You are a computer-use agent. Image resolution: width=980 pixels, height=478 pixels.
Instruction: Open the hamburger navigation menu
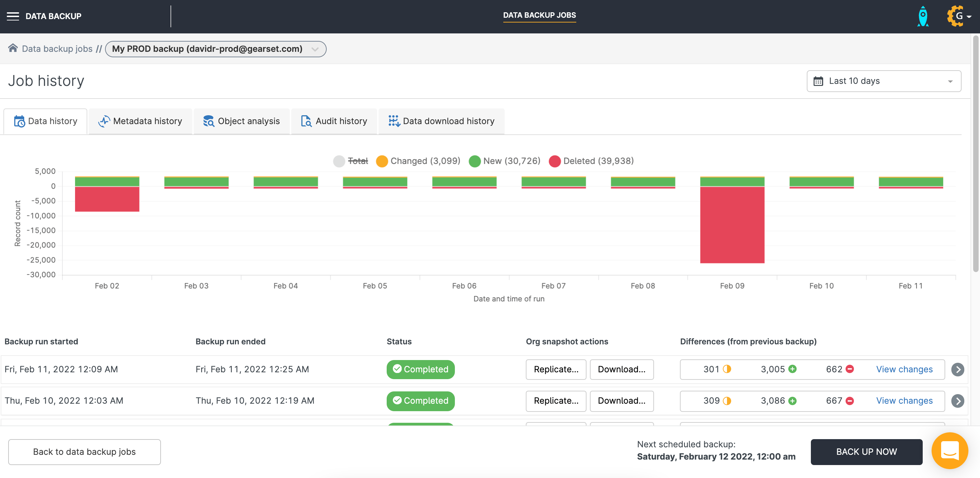(x=13, y=16)
